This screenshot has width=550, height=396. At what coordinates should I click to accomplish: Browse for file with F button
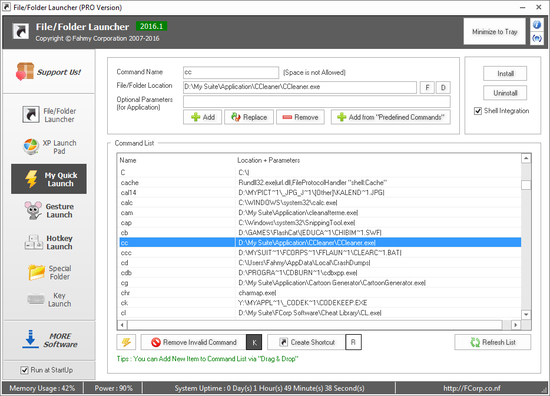coord(427,88)
